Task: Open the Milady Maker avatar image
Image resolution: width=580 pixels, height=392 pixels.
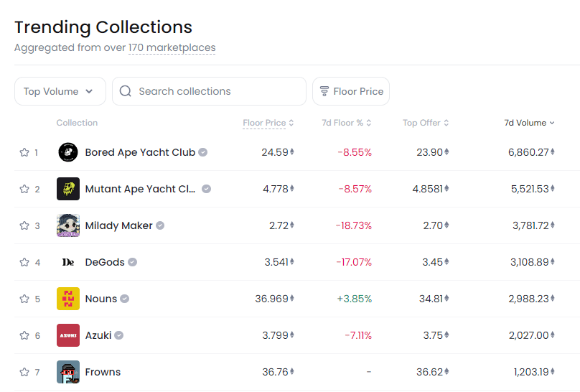Action: pos(68,225)
